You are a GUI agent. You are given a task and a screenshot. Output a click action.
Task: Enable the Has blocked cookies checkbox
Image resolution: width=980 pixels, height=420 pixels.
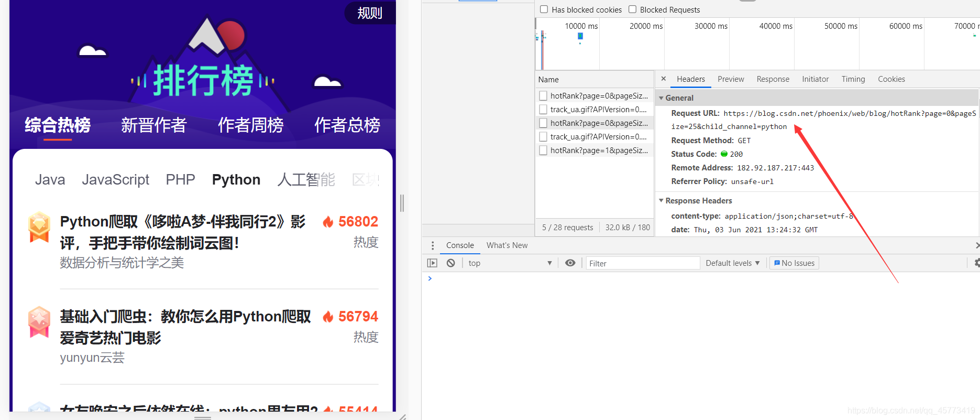[544, 9]
